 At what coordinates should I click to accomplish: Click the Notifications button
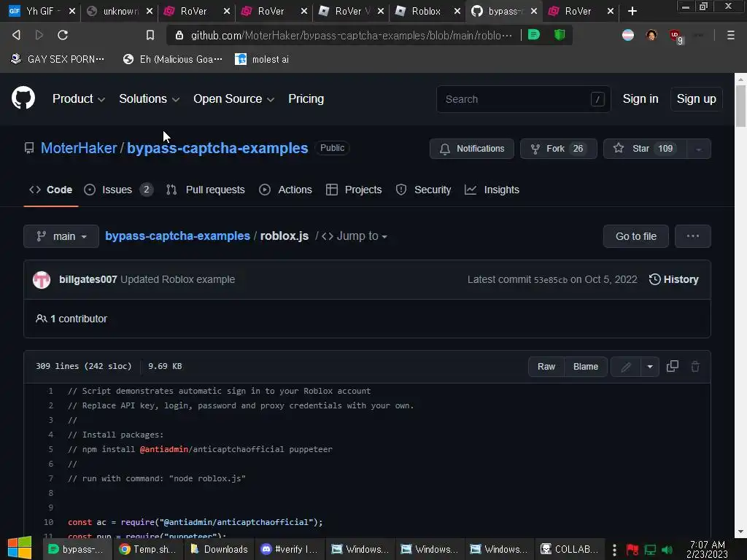coord(472,149)
